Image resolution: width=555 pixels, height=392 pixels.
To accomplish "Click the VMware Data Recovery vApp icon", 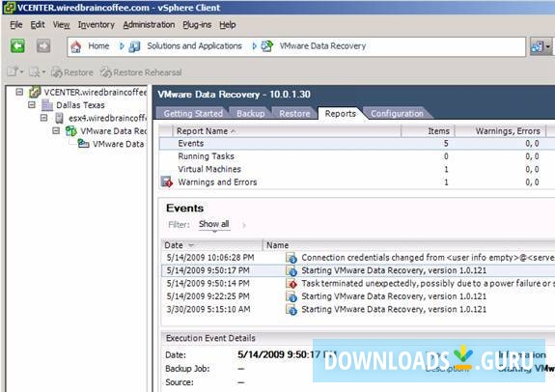I will pyautogui.click(x=71, y=131).
